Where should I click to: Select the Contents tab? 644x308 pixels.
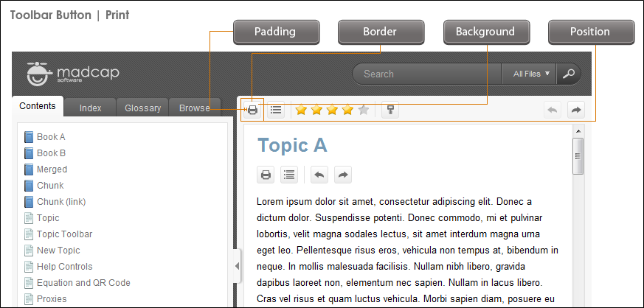tap(38, 106)
